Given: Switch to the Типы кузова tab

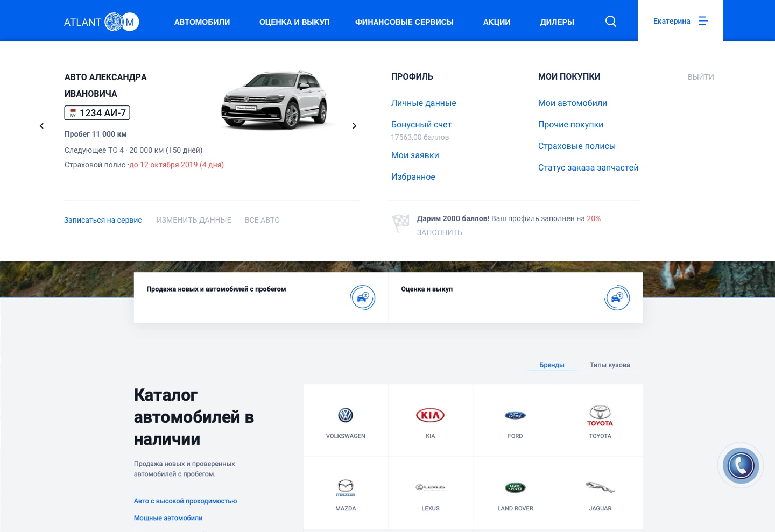Looking at the screenshot, I should [x=610, y=365].
